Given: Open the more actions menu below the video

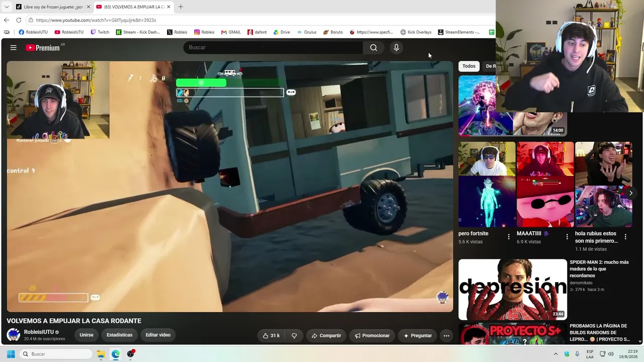Looking at the screenshot, I should 446,335.
